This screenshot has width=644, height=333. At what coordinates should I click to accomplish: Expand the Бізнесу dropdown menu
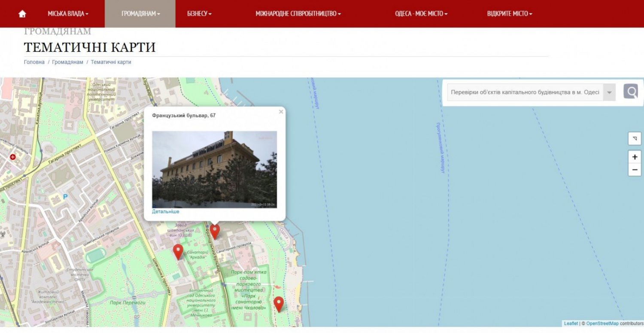199,14
